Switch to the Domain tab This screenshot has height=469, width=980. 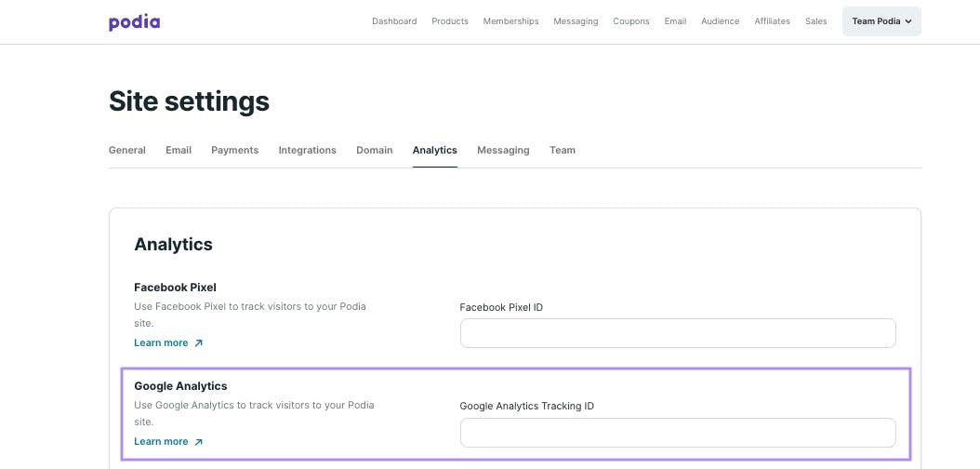coord(375,150)
